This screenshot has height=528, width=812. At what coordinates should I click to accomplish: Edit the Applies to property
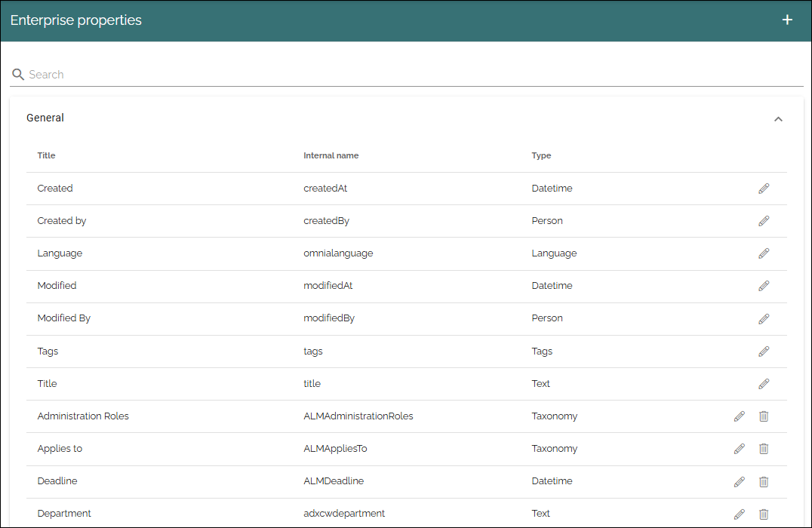[x=740, y=449]
